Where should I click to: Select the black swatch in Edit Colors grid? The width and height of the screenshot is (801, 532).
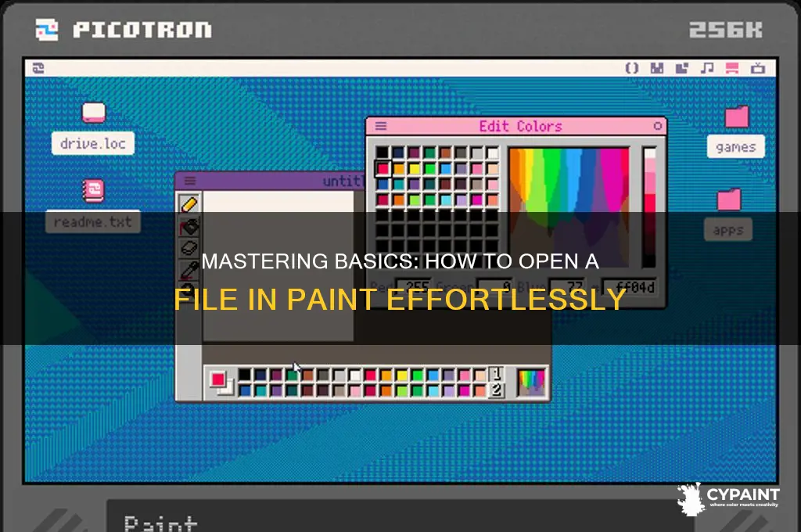(383, 153)
